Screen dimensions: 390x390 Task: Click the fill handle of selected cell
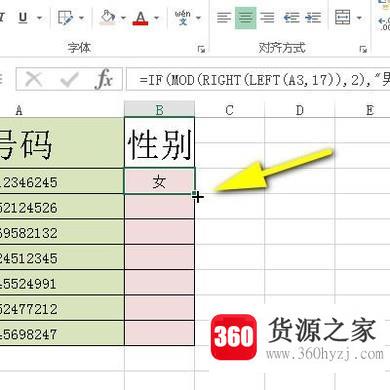194,194
